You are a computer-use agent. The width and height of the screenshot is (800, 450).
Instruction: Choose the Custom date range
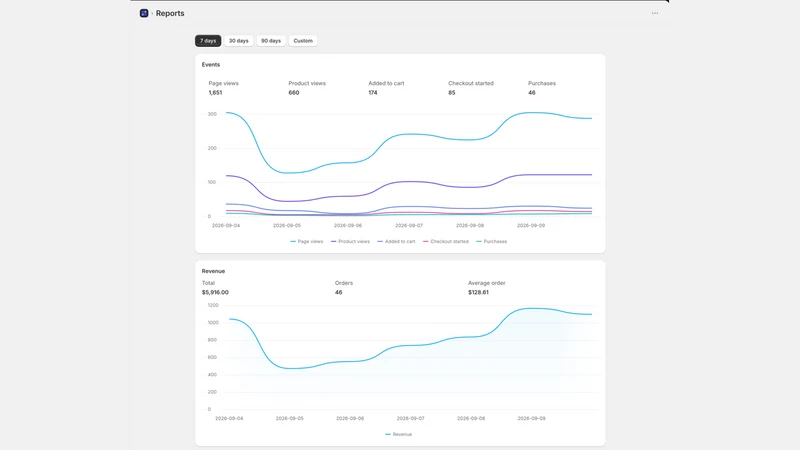coord(303,41)
